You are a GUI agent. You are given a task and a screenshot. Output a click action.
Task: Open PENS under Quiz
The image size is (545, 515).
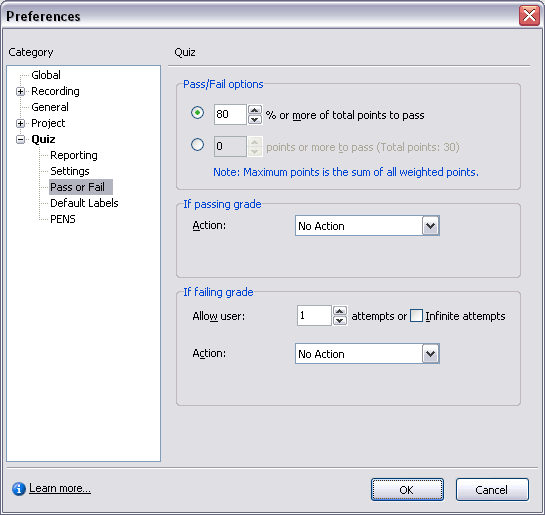(63, 219)
